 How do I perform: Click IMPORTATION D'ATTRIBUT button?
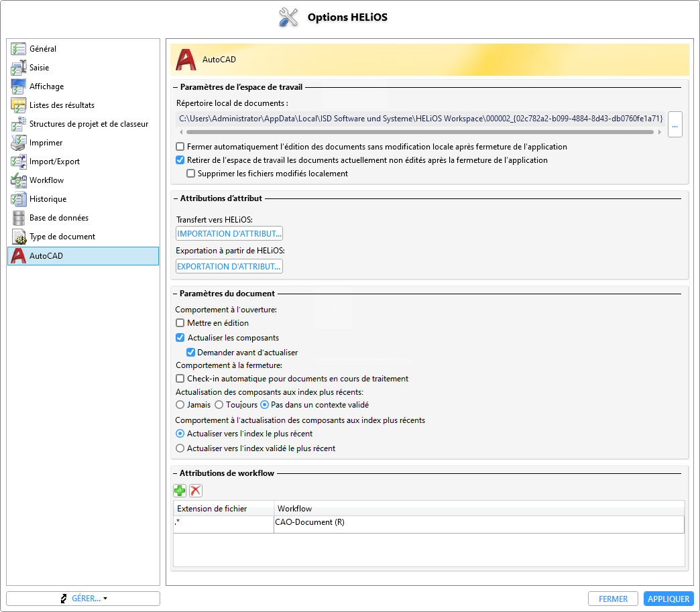click(x=229, y=233)
